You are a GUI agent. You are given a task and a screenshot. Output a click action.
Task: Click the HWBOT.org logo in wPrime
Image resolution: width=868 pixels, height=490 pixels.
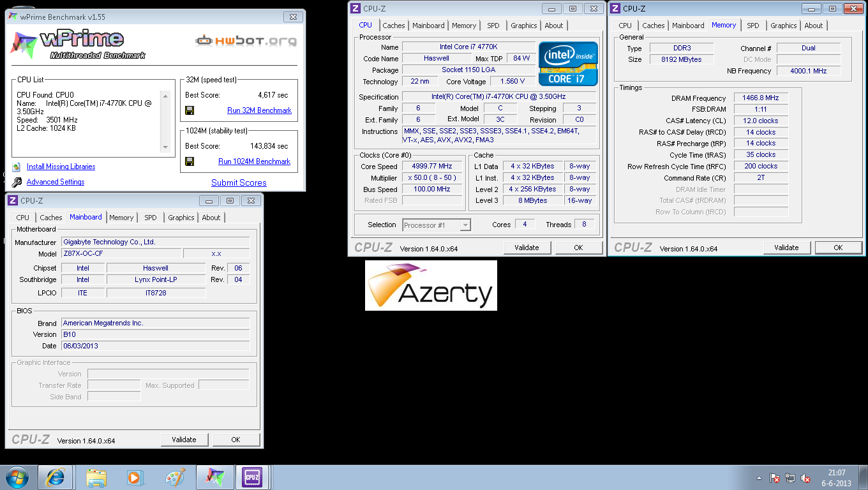(x=246, y=41)
